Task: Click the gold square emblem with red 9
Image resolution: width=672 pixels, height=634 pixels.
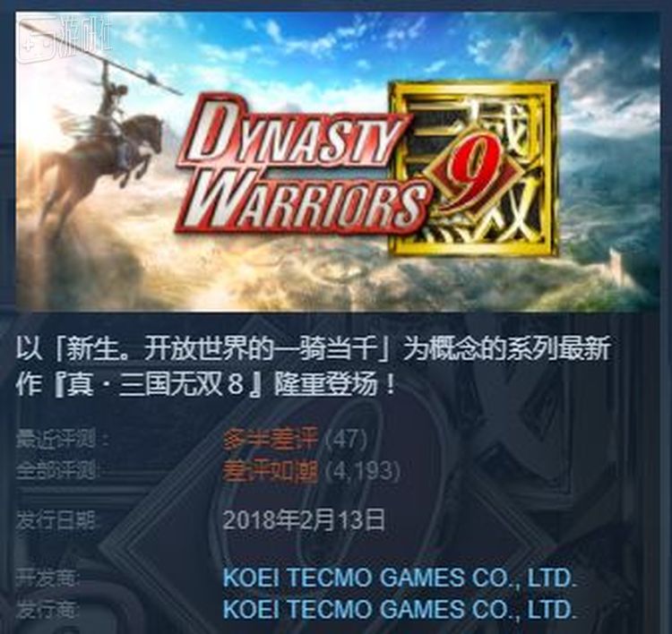Action: click(x=474, y=168)
